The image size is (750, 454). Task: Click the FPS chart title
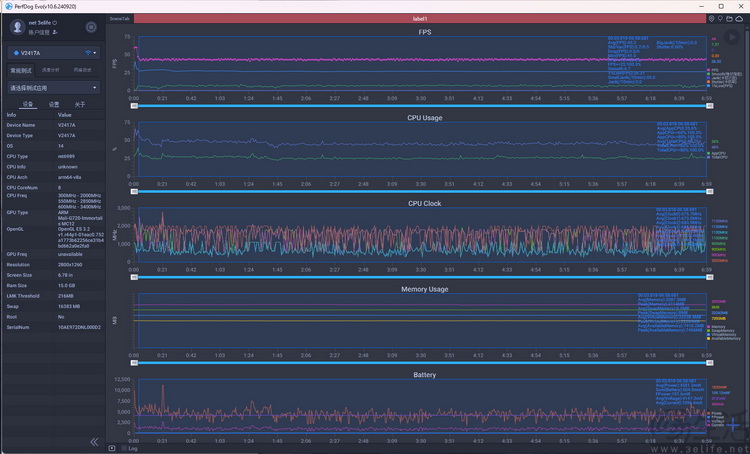[425, 32]
